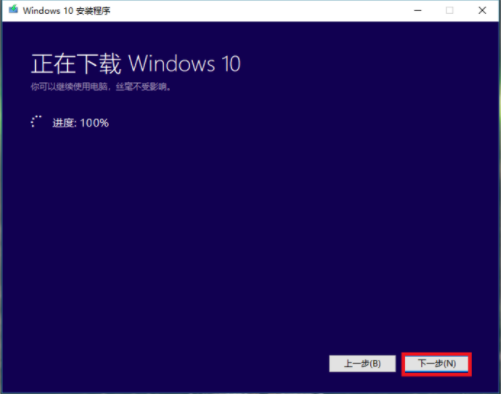Click the 正在下载 Windows 10 heading
The height and width of the screenshot is (394, 501).
tap(136, 64)
